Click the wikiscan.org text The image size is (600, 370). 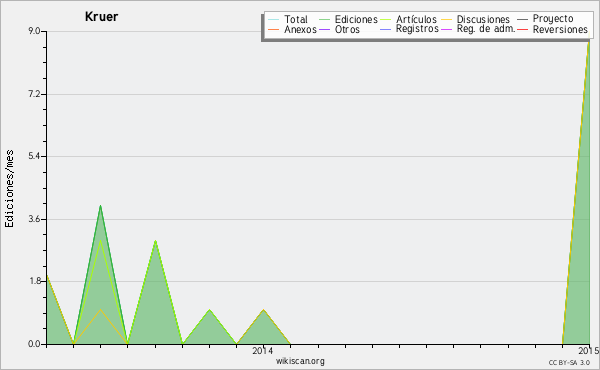pos(300,361)
